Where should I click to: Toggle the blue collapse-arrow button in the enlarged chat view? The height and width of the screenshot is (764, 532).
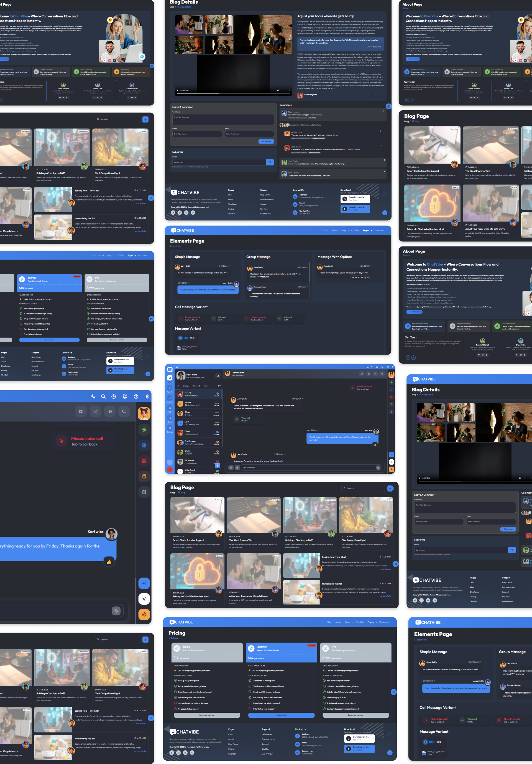pos(144,583)
